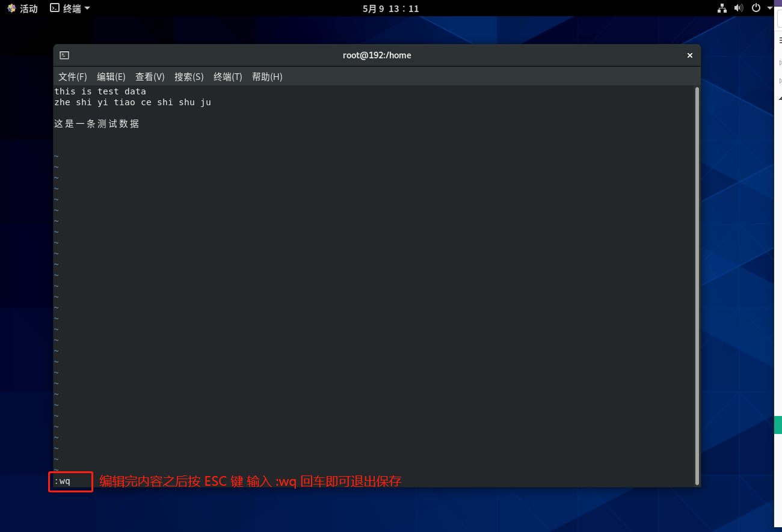Open the clock showing 5月9 13:11
The image size is (782, 532).
click(390, 8)
